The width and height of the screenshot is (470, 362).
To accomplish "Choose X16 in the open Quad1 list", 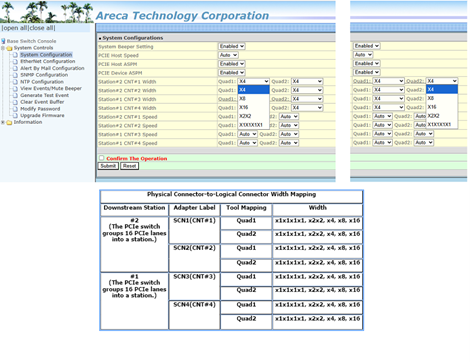I will (x=253, y=107).
